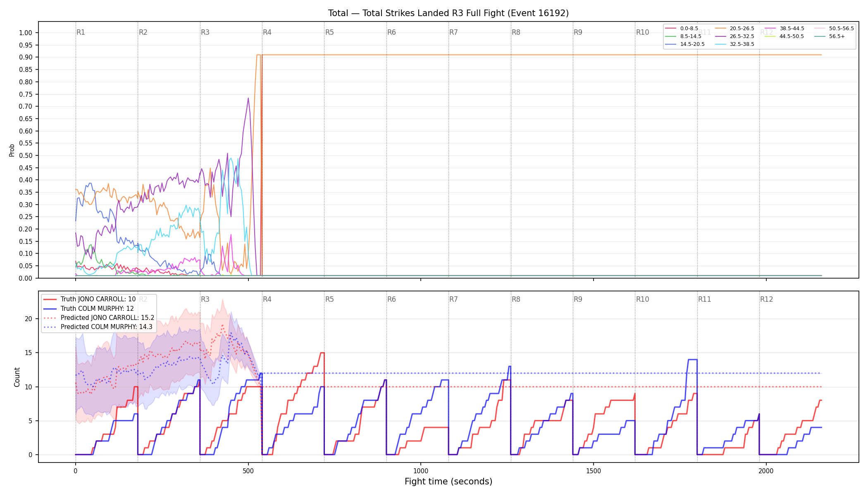Click the 26.5-32.5 purple legend entry
The image size is (868, 496).
click(x=734, y=36)
